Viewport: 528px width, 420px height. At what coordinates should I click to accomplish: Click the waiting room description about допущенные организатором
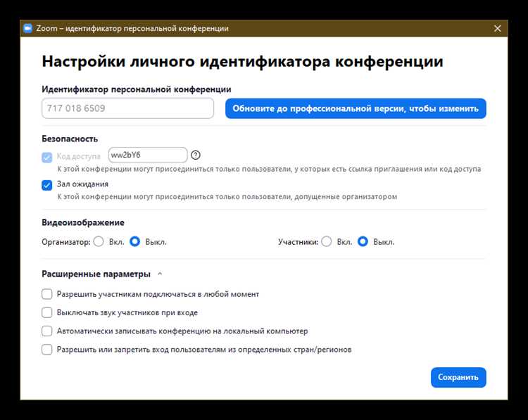(227, 196)
